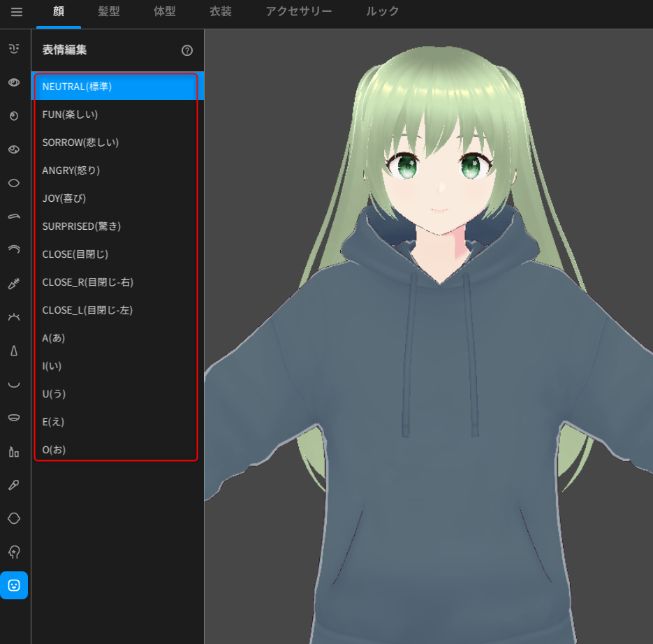The image size is (653, 644).
Task: Open the eye set editing panel
Action: [15, 83]
